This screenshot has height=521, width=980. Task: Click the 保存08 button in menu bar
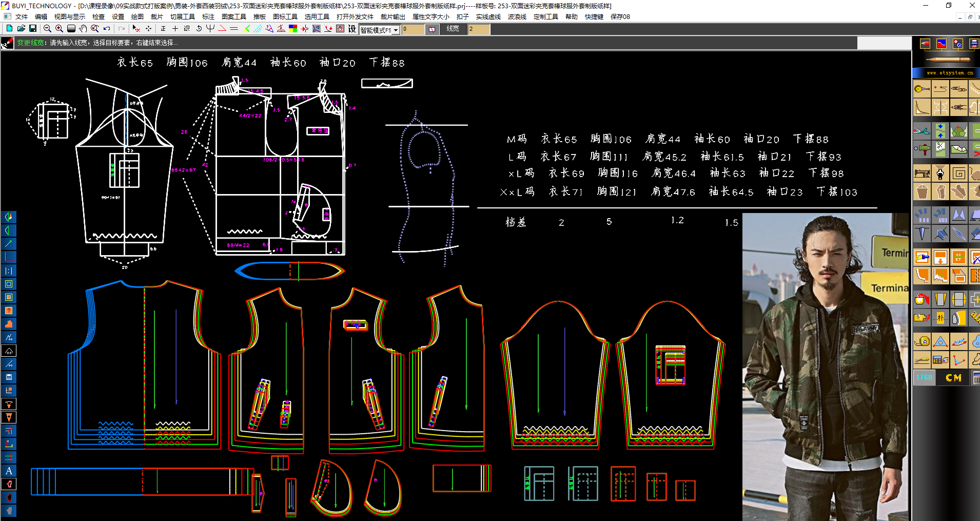[620, 17]
